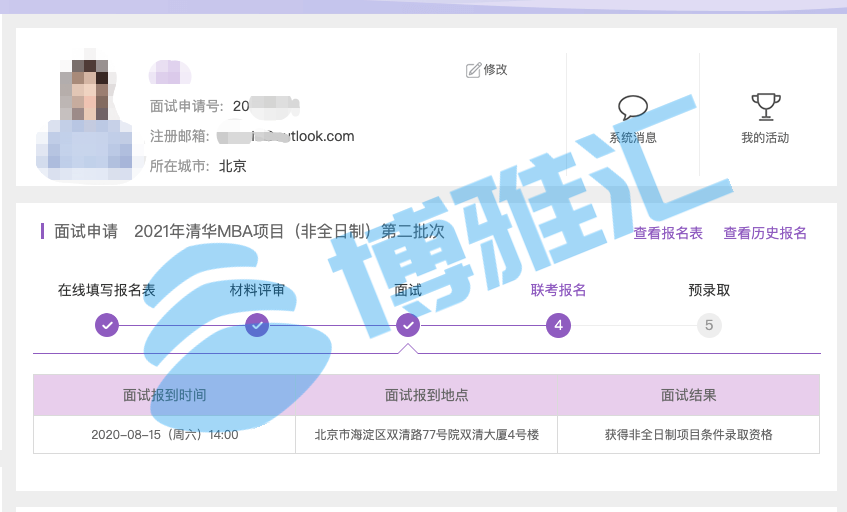This screenshot has height=512, width=847.
Task: Select the 面试 step checkmark circle
Action: (x=408, y=325)
